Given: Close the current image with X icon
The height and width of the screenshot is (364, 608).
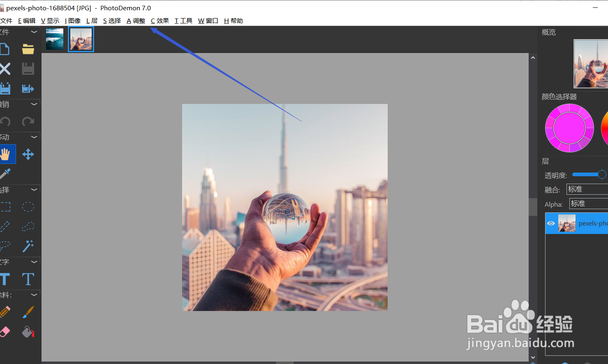Looking at the screenshot, I should tap(5, 69).
